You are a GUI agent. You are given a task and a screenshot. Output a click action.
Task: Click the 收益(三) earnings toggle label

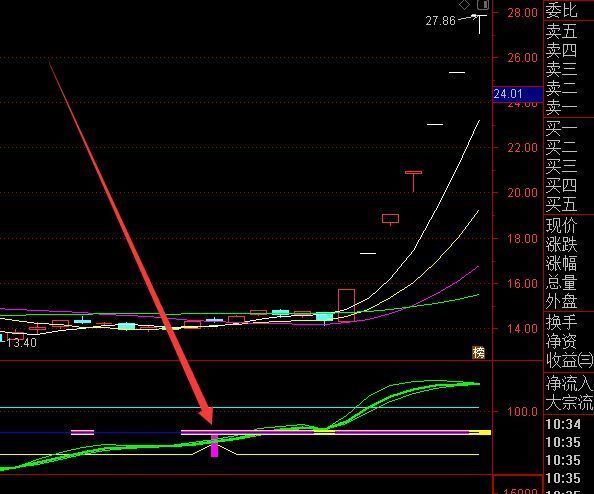click(569, 360)
